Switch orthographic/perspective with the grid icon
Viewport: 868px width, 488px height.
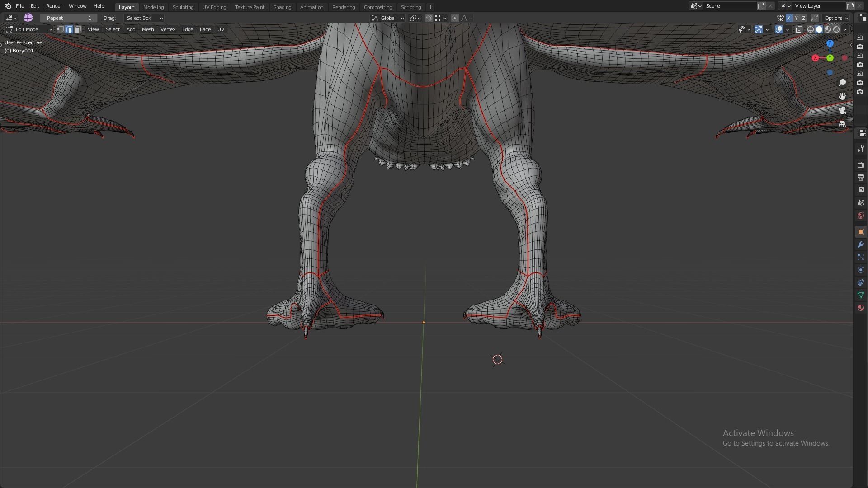(842, 124)
